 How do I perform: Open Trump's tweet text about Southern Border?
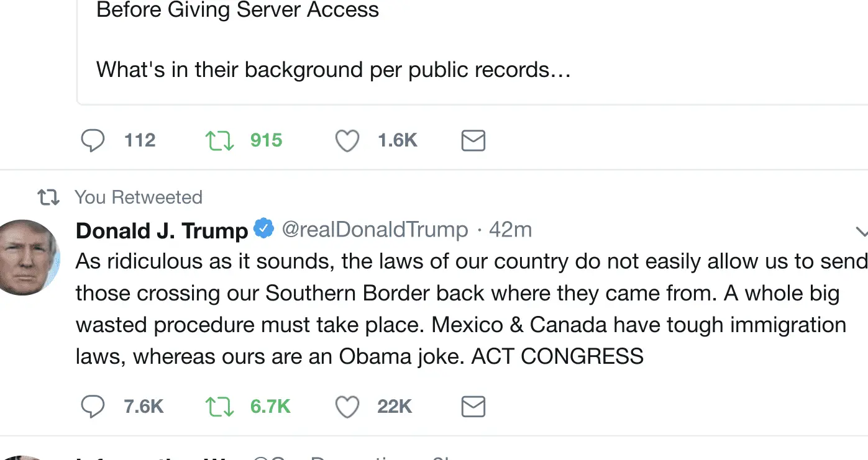[460, 309]
